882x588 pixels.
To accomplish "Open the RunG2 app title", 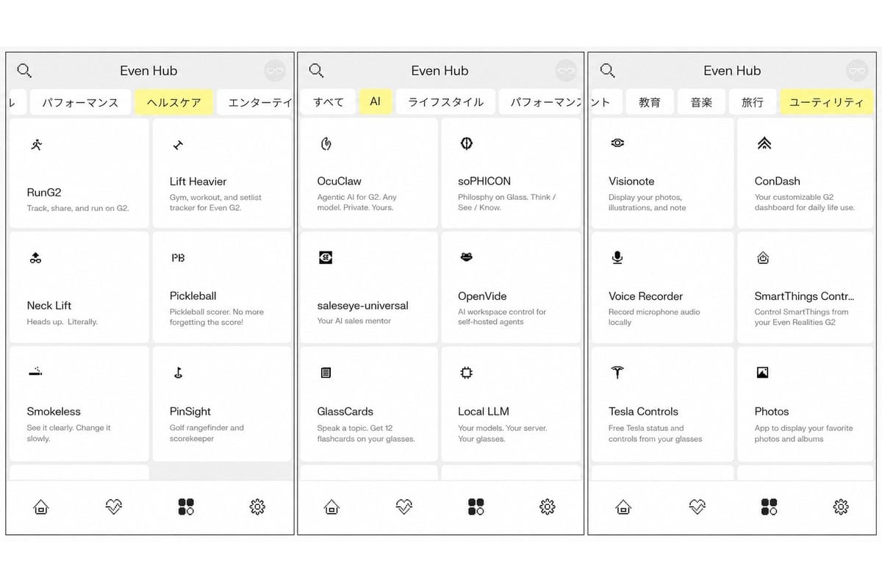I will coord(44,193).
